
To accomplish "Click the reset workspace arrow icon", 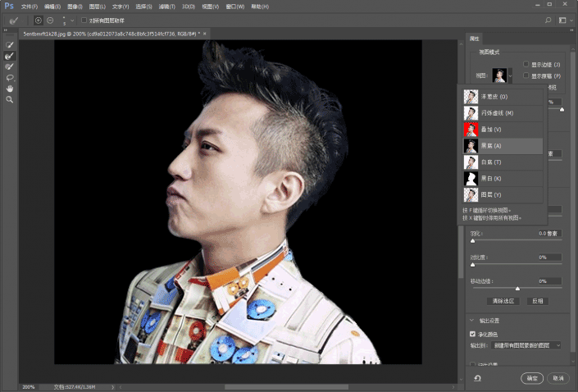I will point(477,378).
